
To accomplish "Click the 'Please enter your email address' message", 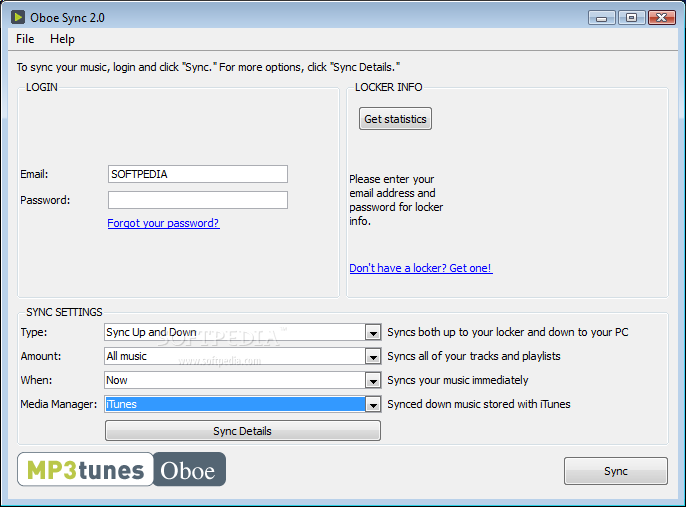I will coord(396,200).
